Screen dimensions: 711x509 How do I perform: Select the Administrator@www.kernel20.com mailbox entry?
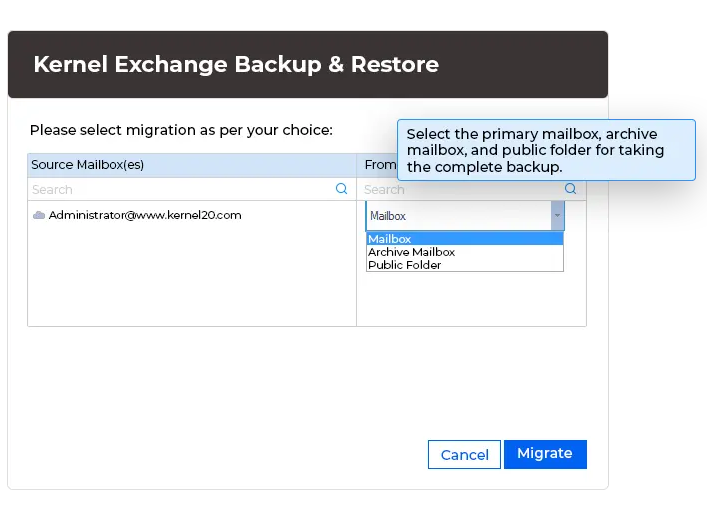[145, 215]
